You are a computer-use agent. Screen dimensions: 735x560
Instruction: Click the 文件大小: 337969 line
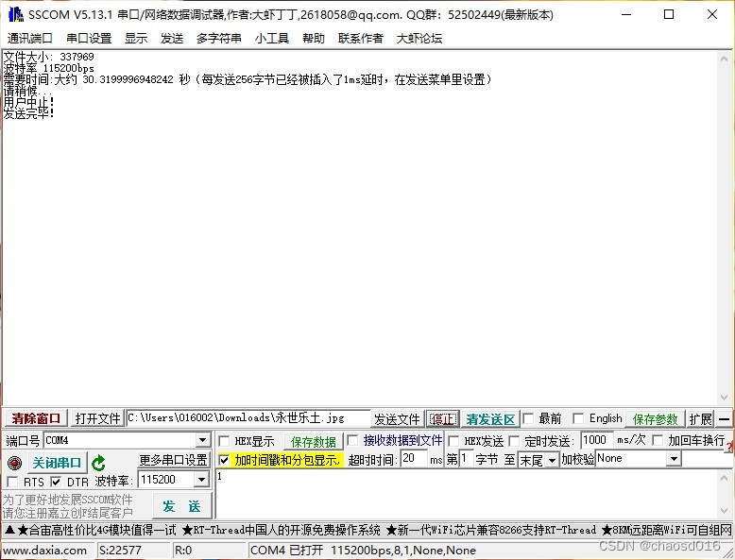tap(49, 57)
